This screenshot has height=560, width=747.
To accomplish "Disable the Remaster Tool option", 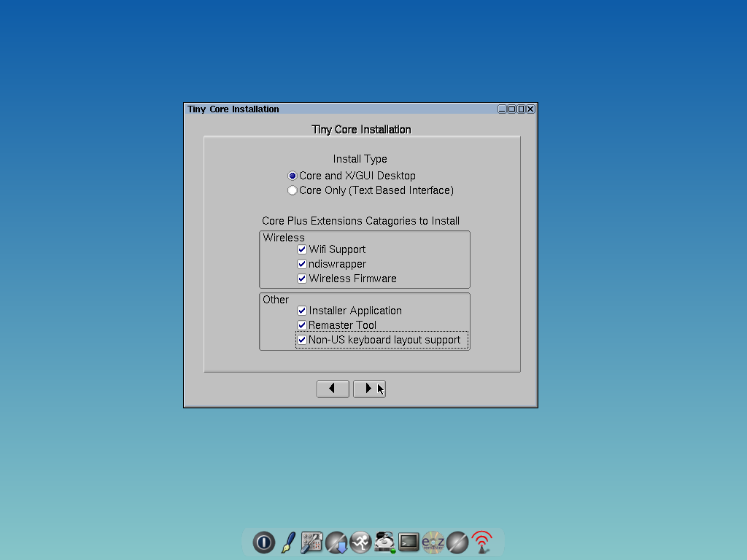I will pos(301,324).
